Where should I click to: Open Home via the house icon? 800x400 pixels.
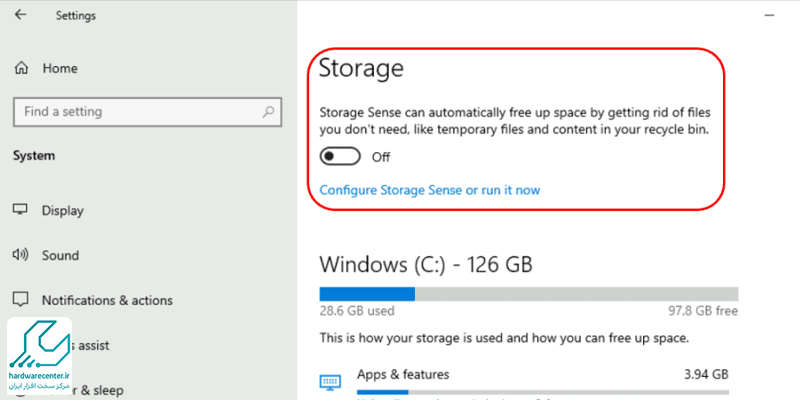click(x=21, y=68)
